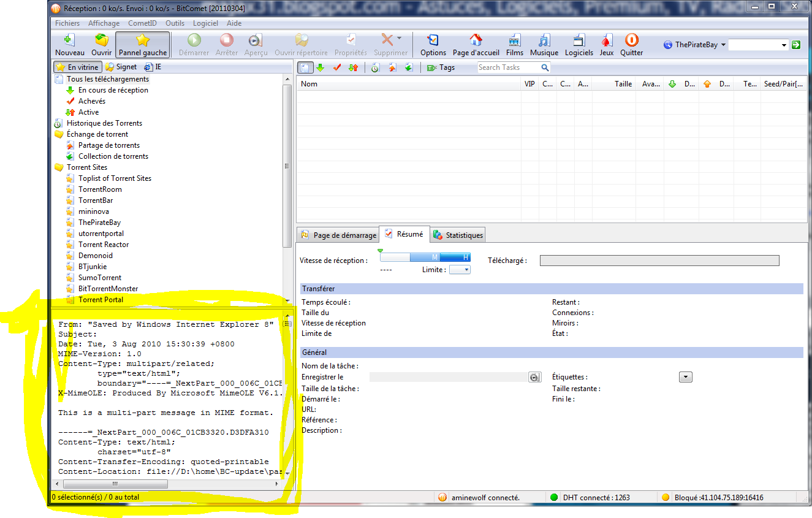Open the Aide menu
Viewport: 812px width, 518px height.
(x=234, y=23)
